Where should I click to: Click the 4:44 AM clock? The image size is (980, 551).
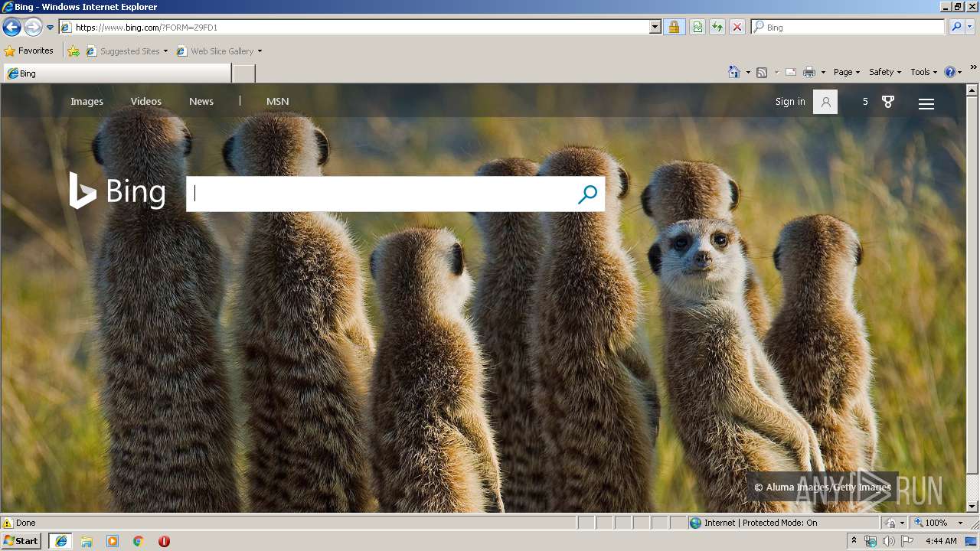point(941,541)
